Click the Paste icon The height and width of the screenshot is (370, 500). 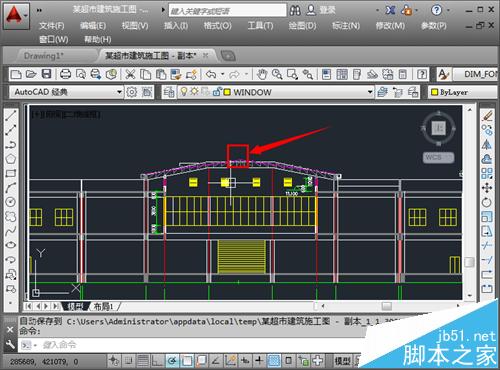tap(161, 74)
